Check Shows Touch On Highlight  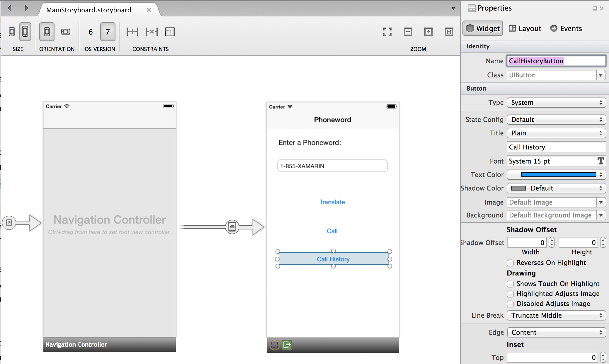[x=510, y=284]
